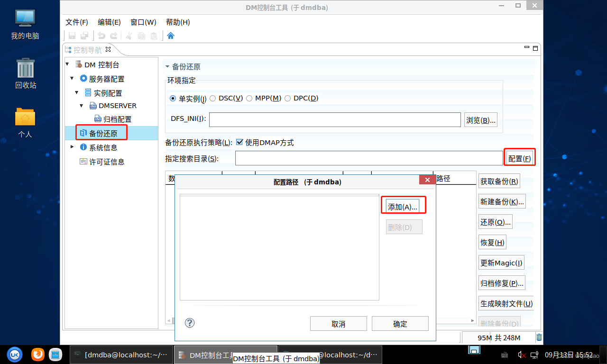
Task: Select the DSC radio button
Action: coord(212,98)
